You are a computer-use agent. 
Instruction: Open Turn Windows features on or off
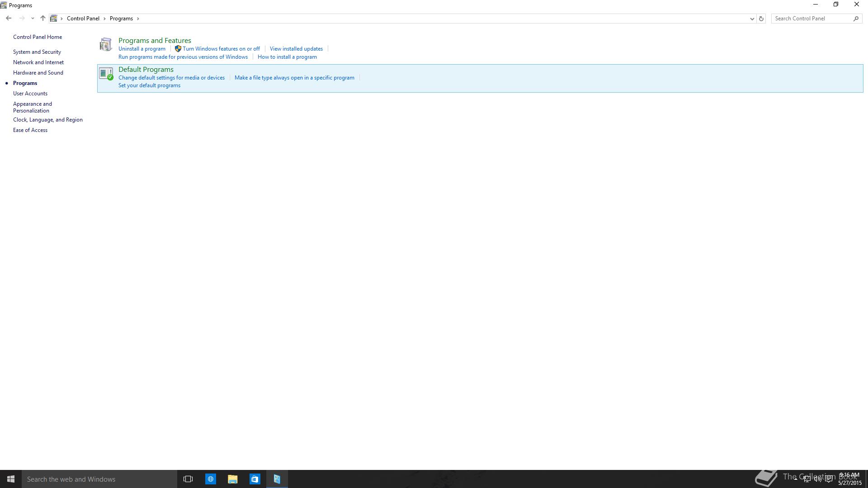point(221,49)
